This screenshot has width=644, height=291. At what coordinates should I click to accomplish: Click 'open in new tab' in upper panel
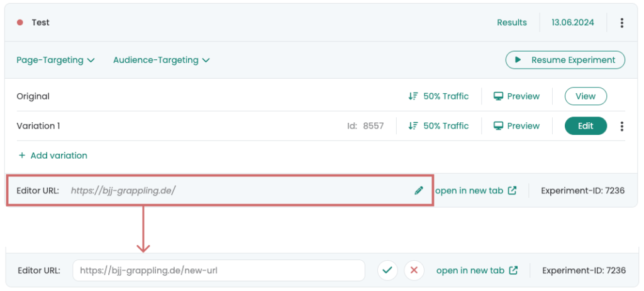[475, 191]
